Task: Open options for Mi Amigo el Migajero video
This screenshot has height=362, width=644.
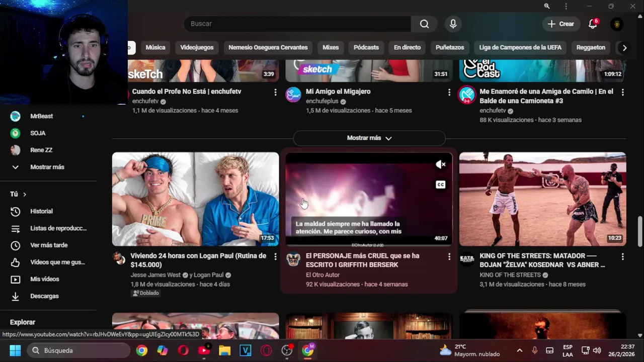Action: 449,92
